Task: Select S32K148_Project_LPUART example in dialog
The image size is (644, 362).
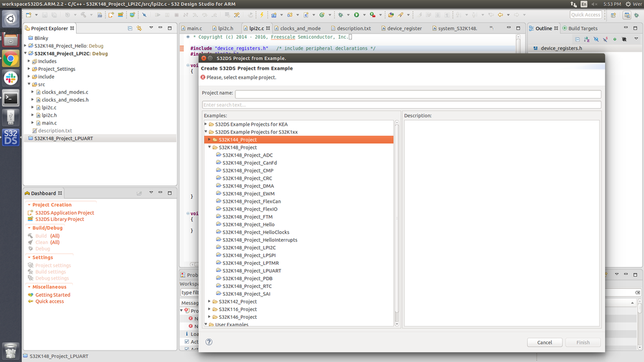Action: [251, 271]
